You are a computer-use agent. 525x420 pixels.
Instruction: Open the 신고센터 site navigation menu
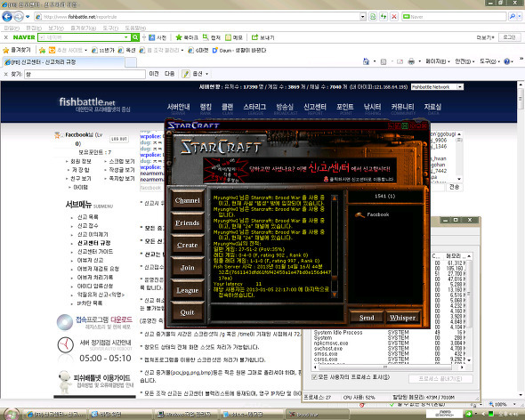[x=315, y=107]
